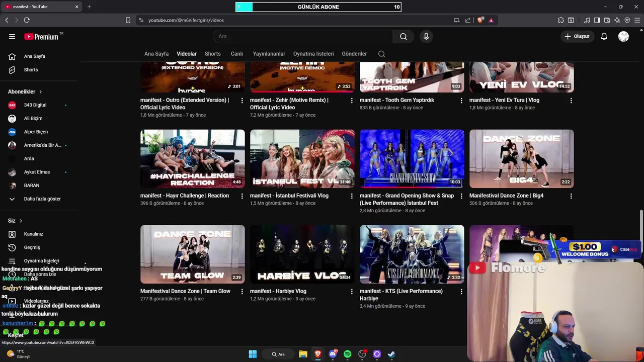Open Brave Leo AI sparkle icon
Screen dimensions: 644x362
(617, 20)
